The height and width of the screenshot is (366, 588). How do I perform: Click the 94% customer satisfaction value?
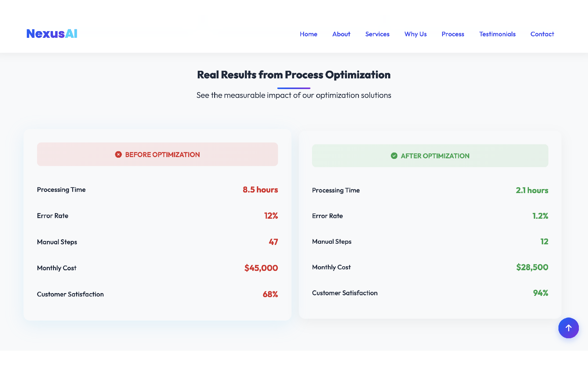coord(540,293)
